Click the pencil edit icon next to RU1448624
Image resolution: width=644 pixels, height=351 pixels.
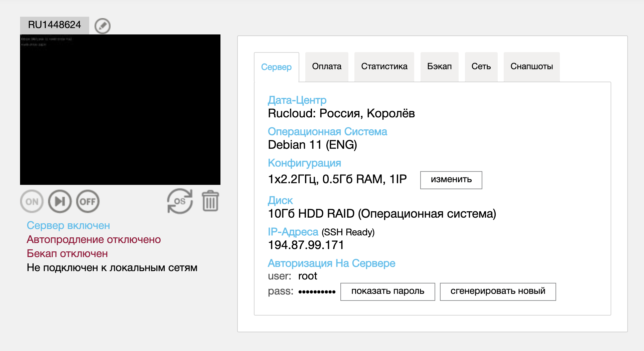tap(103, 26)
